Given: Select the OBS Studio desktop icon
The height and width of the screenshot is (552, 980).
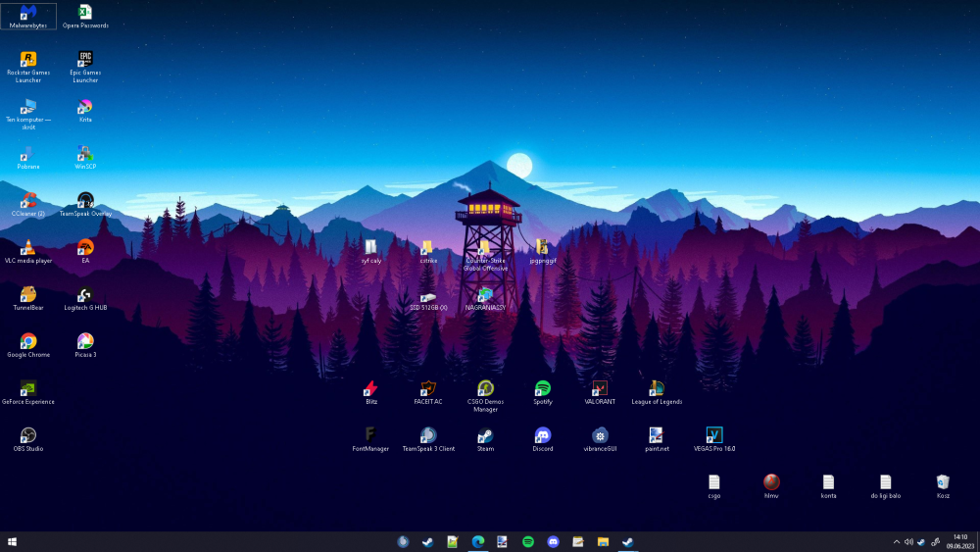Looking at the screenshot, I should coord(28,439).
